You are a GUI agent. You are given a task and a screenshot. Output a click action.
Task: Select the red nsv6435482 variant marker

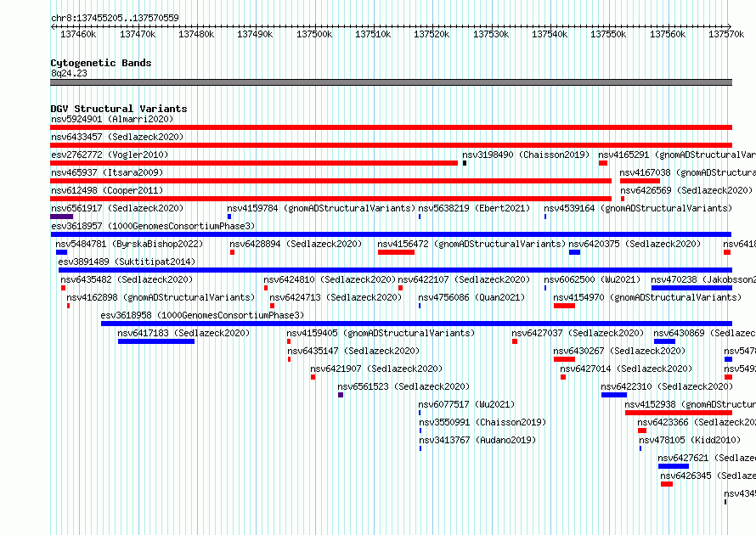[63, 288]
